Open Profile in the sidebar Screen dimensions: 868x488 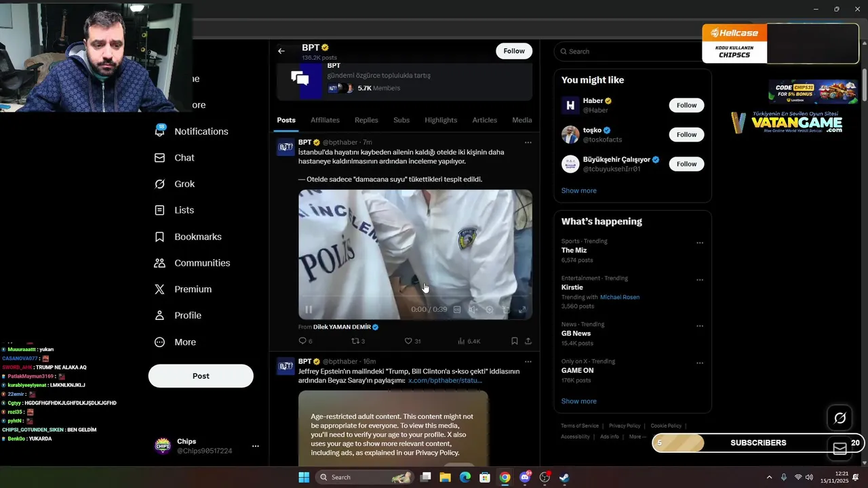click(178, 316)
